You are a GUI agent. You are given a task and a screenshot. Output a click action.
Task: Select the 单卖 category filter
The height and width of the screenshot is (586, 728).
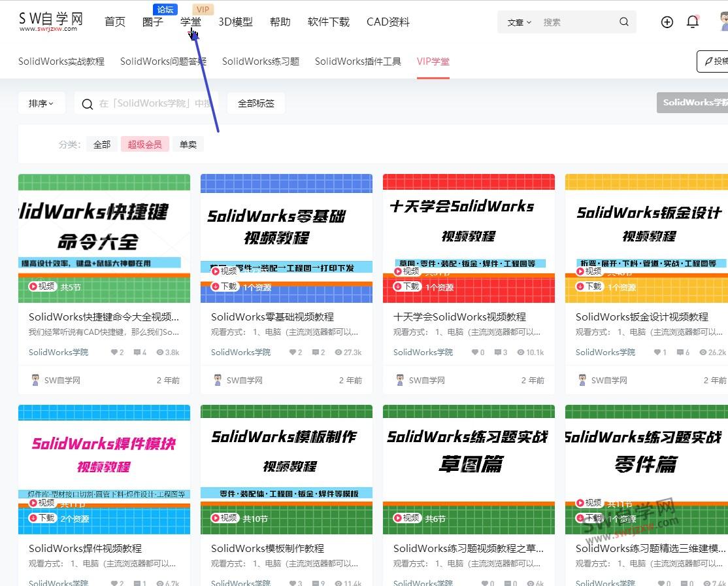[x=188, y=144]
